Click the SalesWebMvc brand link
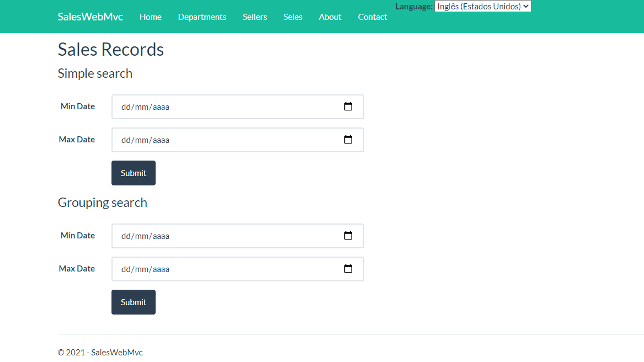The width and height of the screenshot is (644, 362). 90,16
